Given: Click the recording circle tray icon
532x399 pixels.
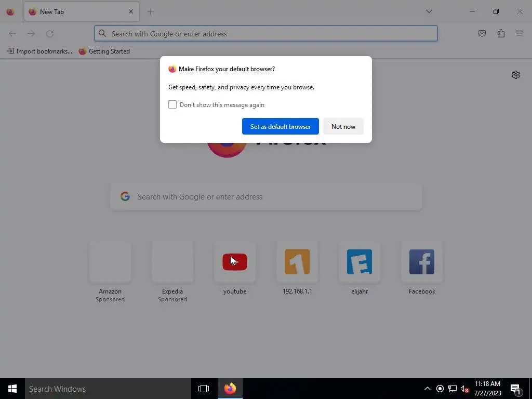Looking at the screenshot, I should tap(440, 389).
